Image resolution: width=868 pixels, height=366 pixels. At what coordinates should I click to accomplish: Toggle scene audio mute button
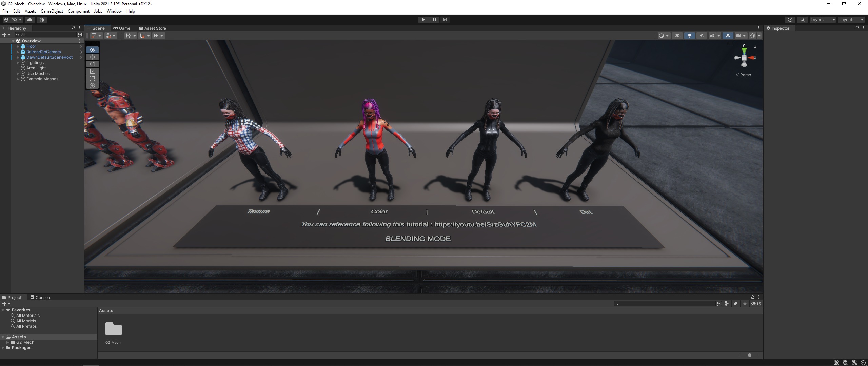pos(702,36)
